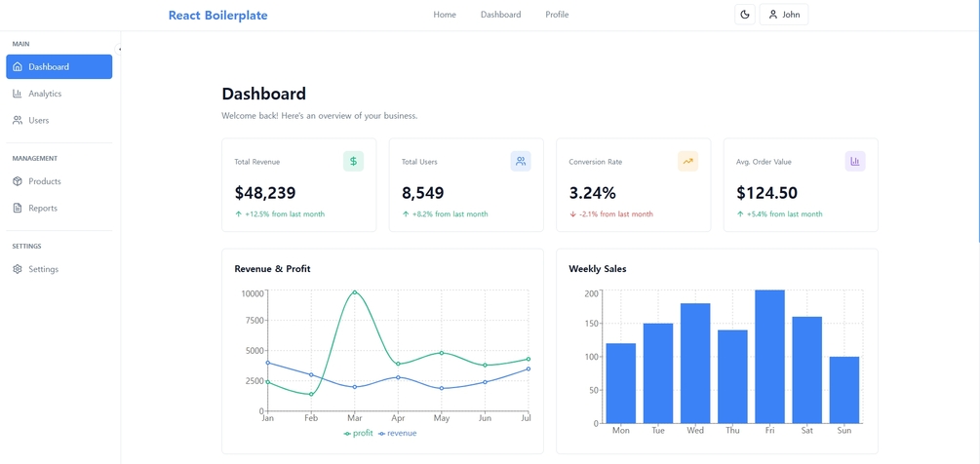Open Products in the sidebar

click(x=59, y=181)
